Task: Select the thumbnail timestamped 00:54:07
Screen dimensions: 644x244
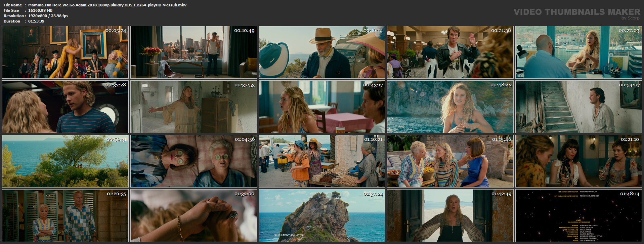Action: tap(578, 107)
